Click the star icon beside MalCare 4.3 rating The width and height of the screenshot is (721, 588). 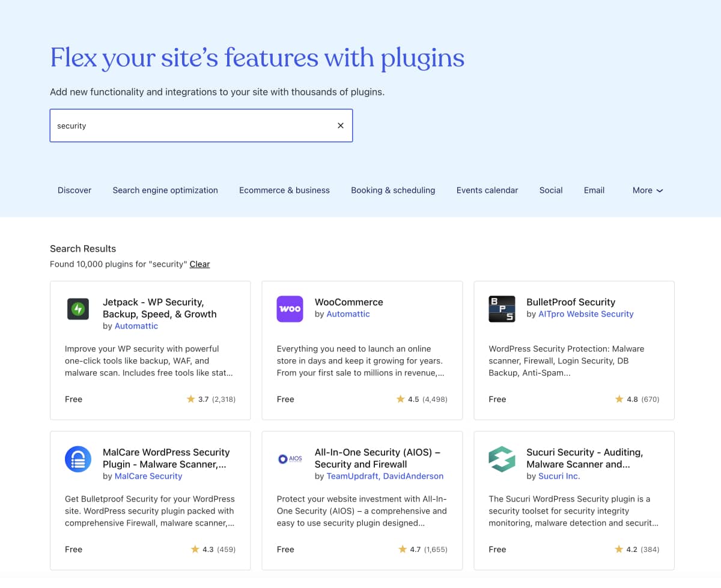(x=195, y=549)
